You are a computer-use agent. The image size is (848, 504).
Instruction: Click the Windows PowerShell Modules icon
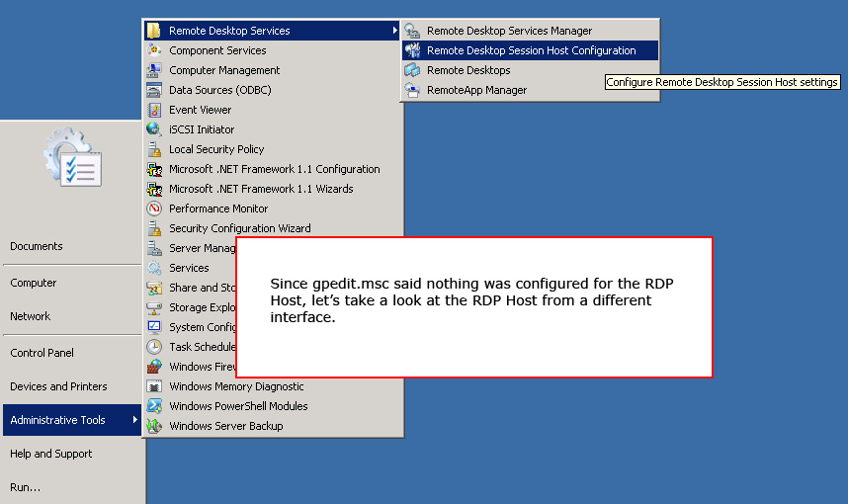pos(154,406)
